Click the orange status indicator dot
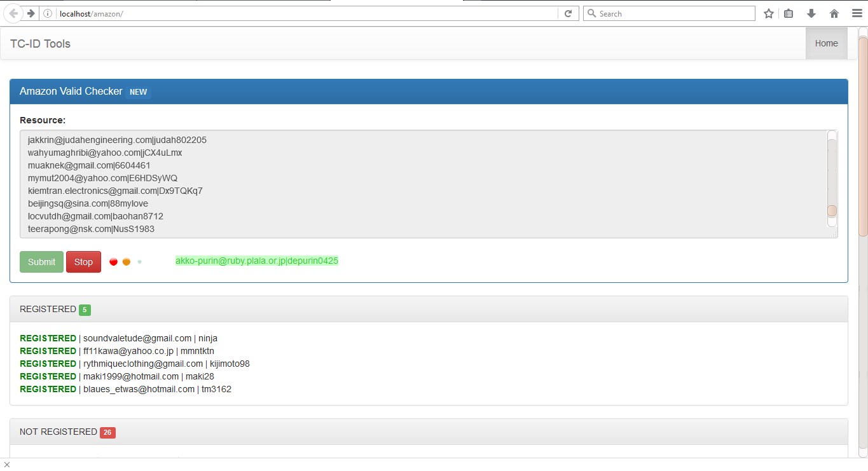The height and width of the screenshot is (471, 868). coord(126,261)
